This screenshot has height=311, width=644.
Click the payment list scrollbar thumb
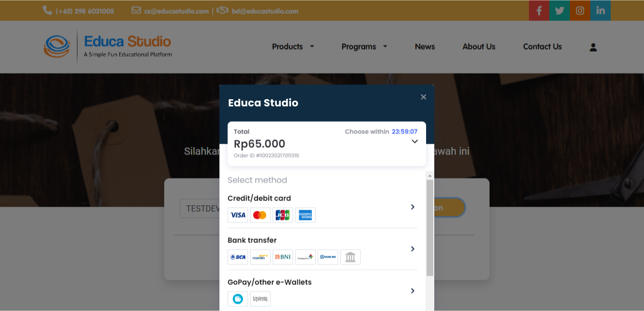point(430,228)
